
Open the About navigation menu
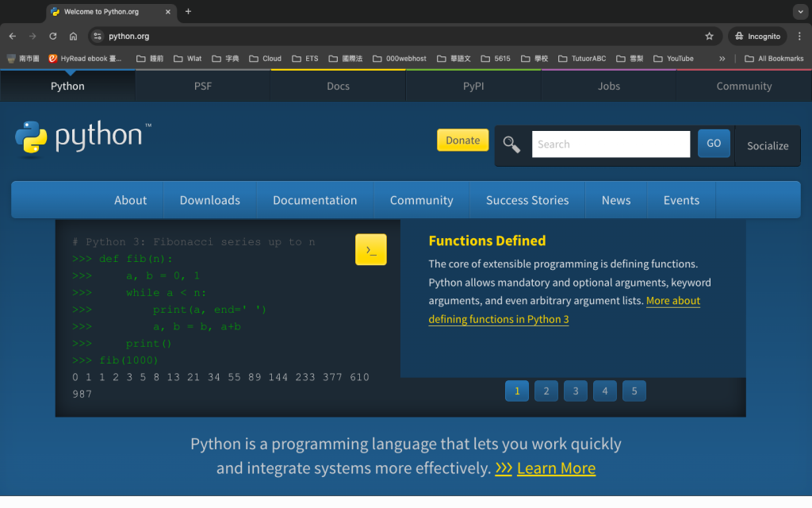[131, 200]
